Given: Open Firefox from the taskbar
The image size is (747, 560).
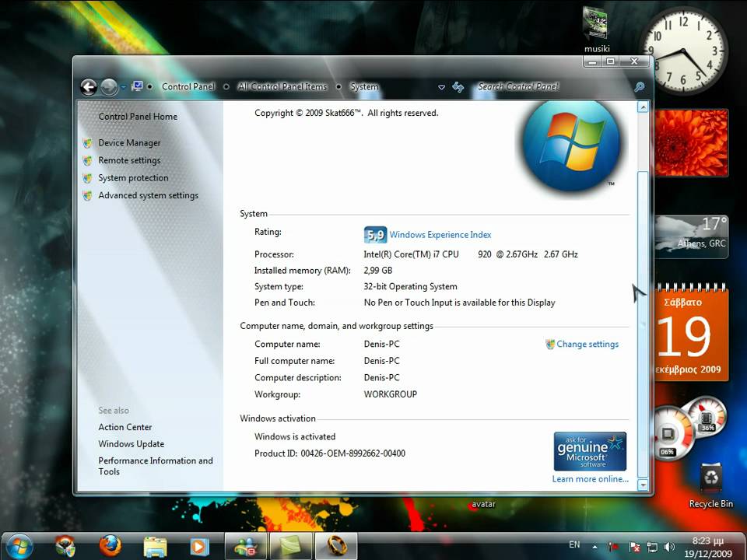Looking at the screenshot, I should coord(110,546).
